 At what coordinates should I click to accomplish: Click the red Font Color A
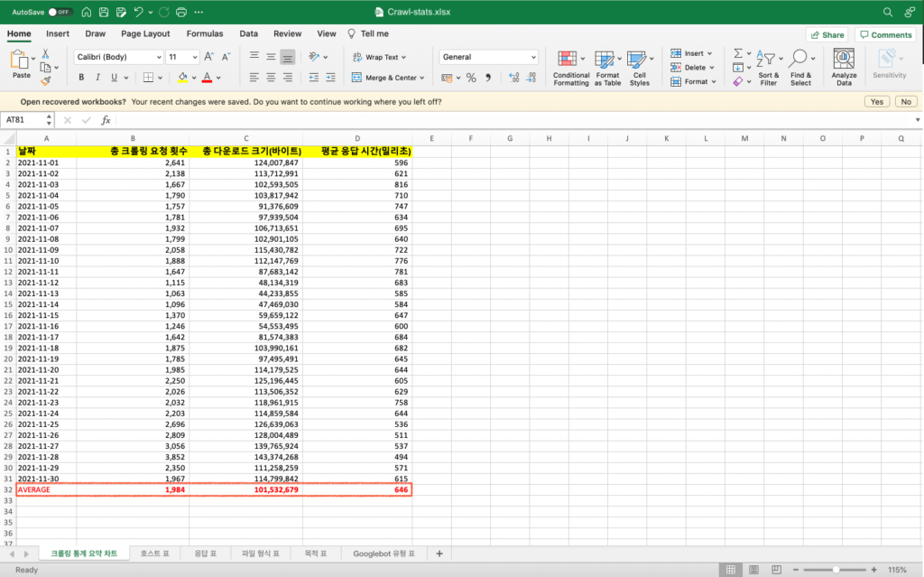(x=207, y=78)
